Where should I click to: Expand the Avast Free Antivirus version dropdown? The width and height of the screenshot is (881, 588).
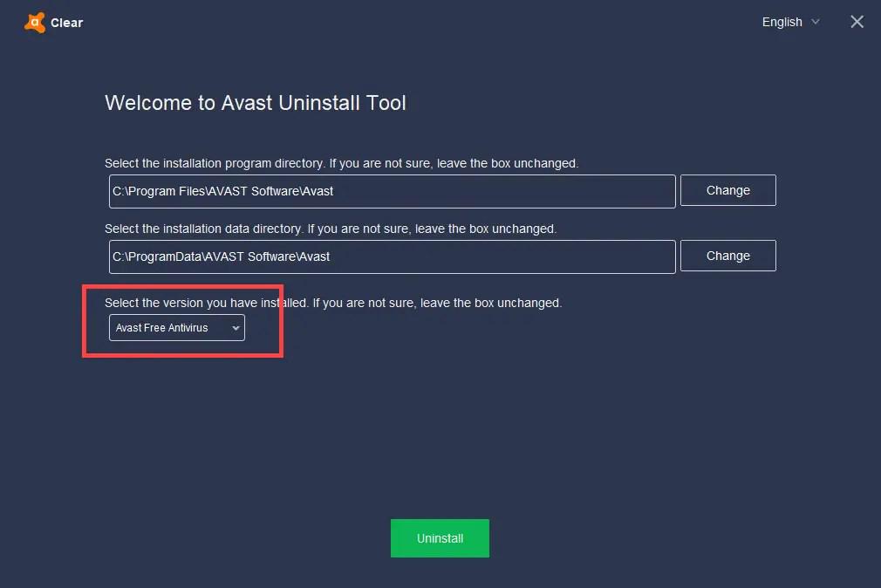click(177, 328)
